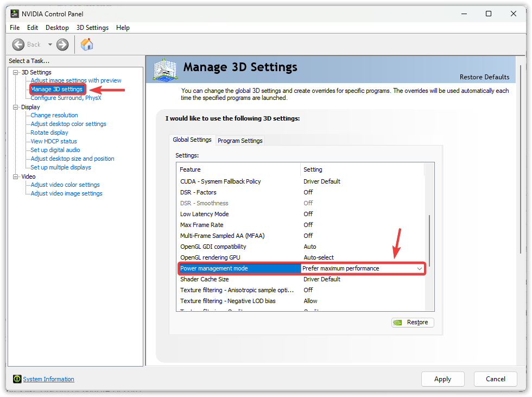532x397 pixels.
Task: Click the Restore Defaults link
Action: coord(484,77)
